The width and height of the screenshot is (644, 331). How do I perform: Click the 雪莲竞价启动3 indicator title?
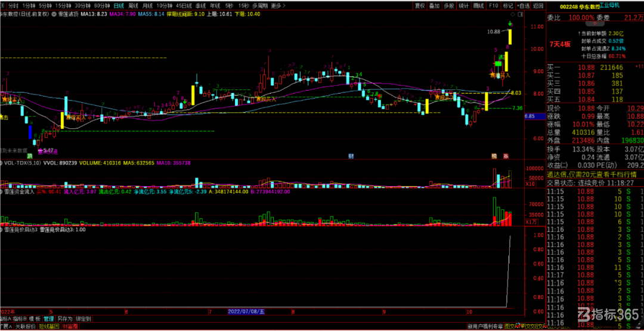pos(21,230)
